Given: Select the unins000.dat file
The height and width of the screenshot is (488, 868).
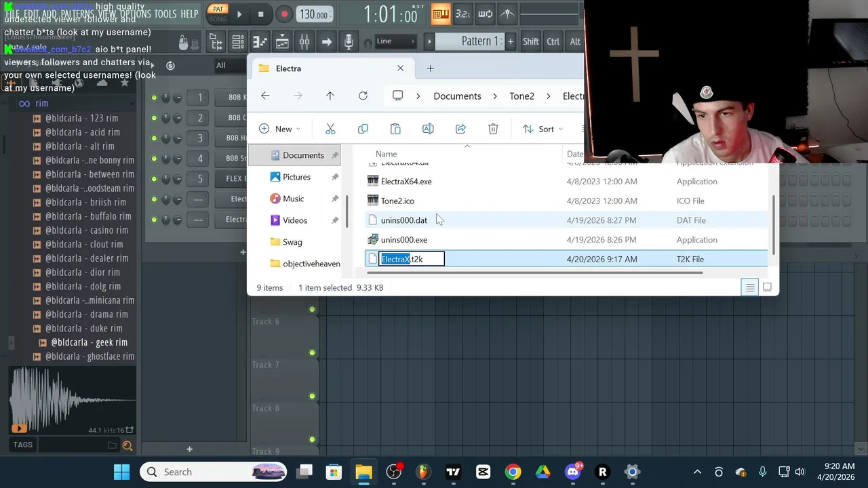Looking at the screenshot, I should [x=404, y=220].
